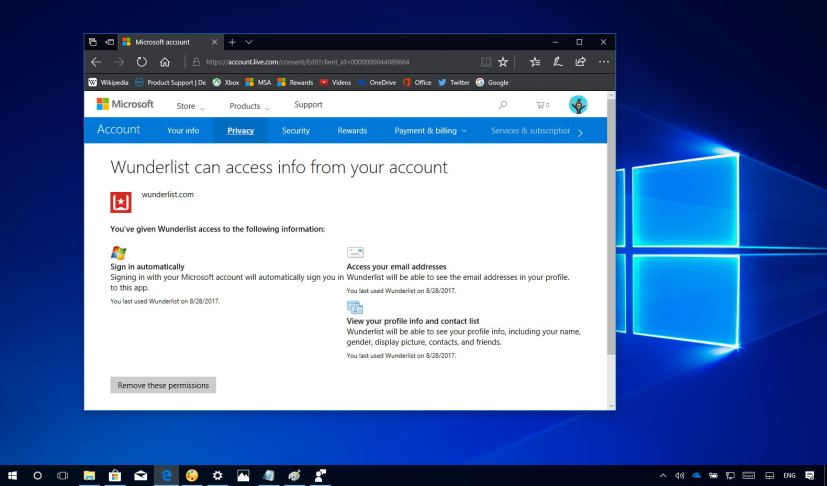Open Photos app from taskbar

pyautogui.click(x=243, y=475)
